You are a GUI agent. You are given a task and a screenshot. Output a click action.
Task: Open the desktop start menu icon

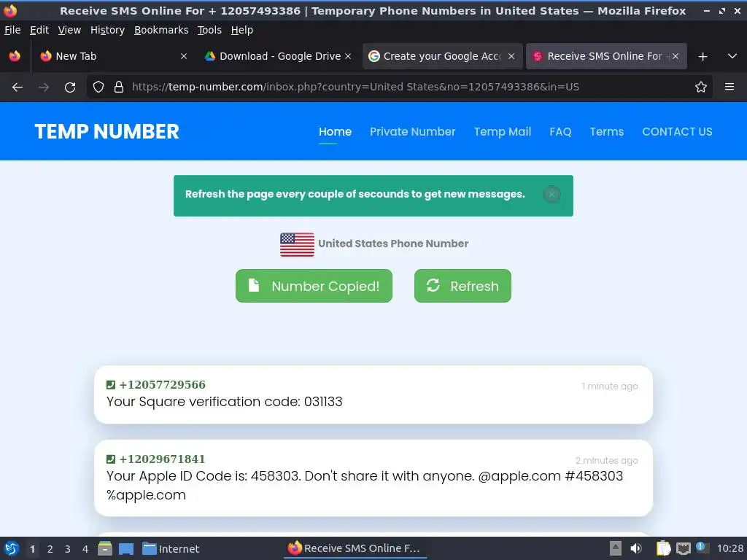coord(12,548)
